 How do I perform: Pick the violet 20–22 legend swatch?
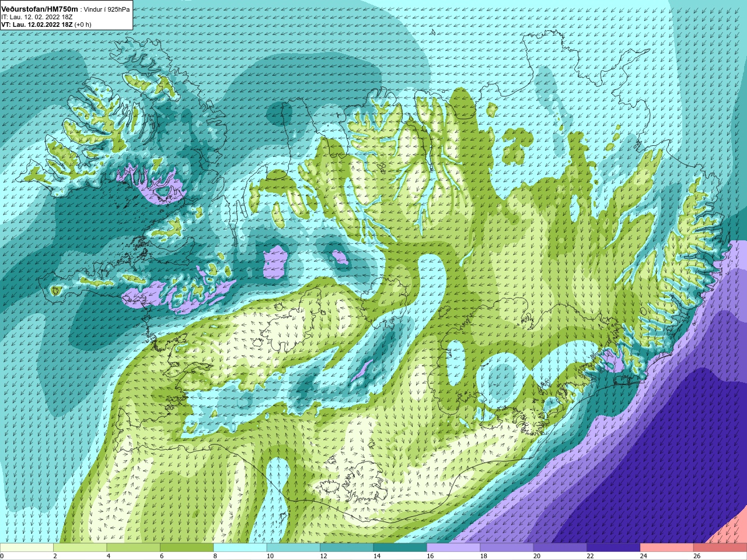tap(560, 548)
